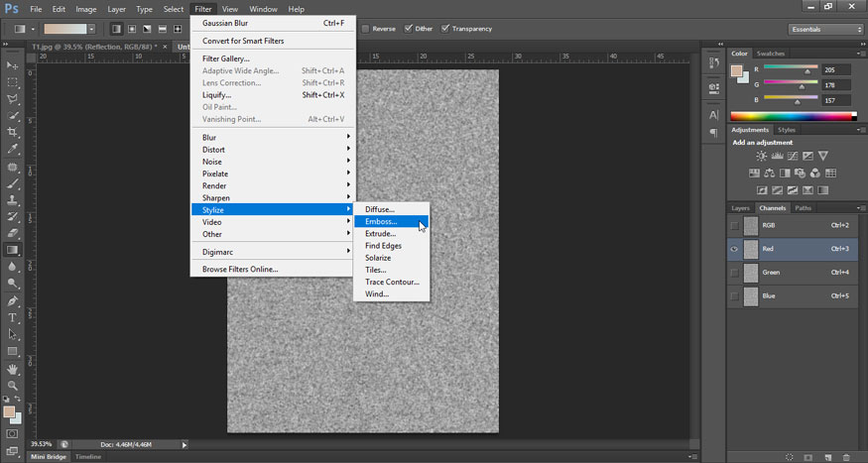Select the Gradient tool in toolbox

tap(13, 251)
